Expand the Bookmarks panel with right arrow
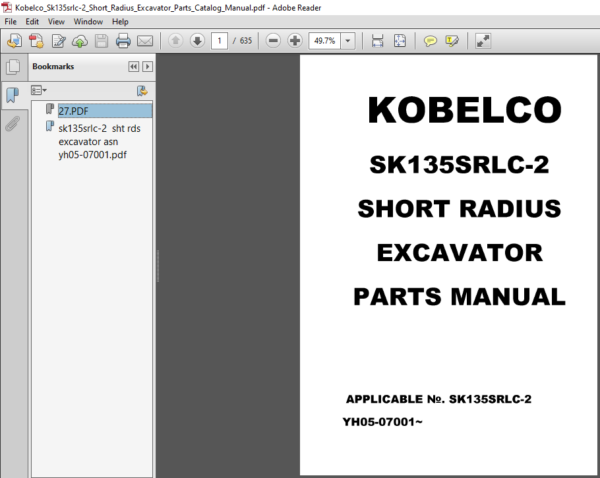Screen dimensions: 600x478 tap(147, 67)
